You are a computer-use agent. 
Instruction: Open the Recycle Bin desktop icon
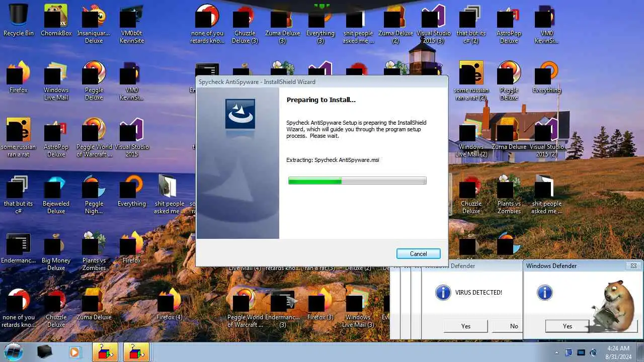point(19,20)
